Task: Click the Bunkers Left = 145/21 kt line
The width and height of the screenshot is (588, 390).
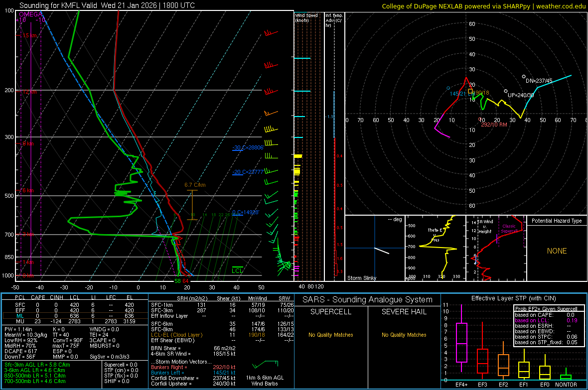Action: pyautogui.click(x=193, y=373)
